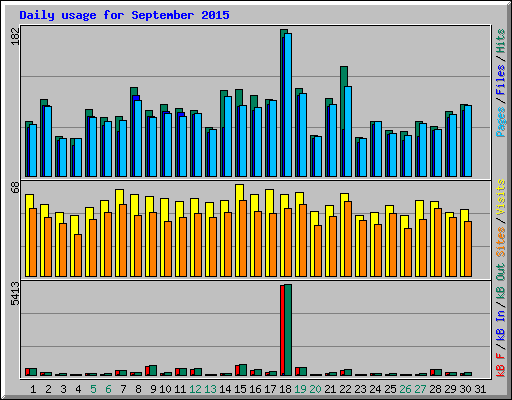Click the day 1 yellow visits bar
Image resolution: width=512 pixels, height=400 pixels.
tap(28, 235)
